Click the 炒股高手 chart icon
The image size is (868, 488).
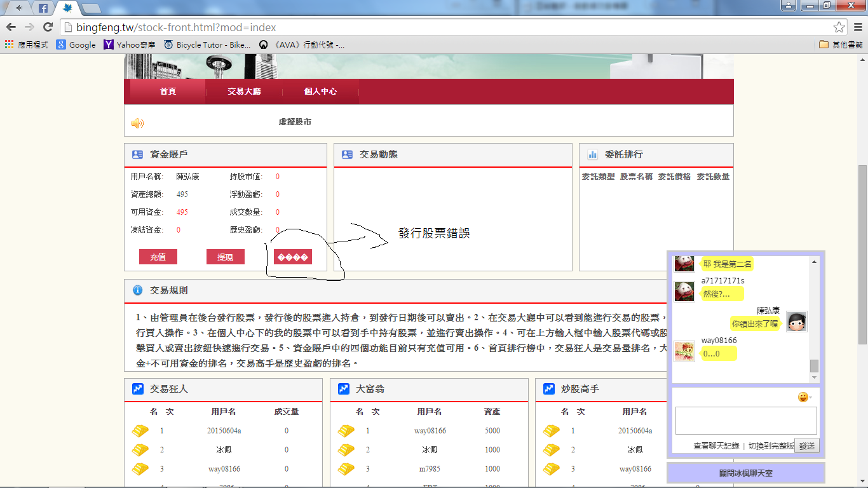(x=549, y=389)
